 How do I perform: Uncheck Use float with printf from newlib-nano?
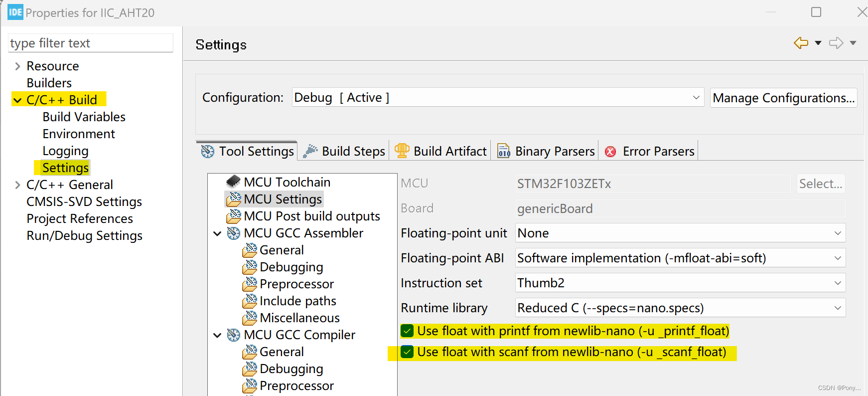[x=407, y=331]
